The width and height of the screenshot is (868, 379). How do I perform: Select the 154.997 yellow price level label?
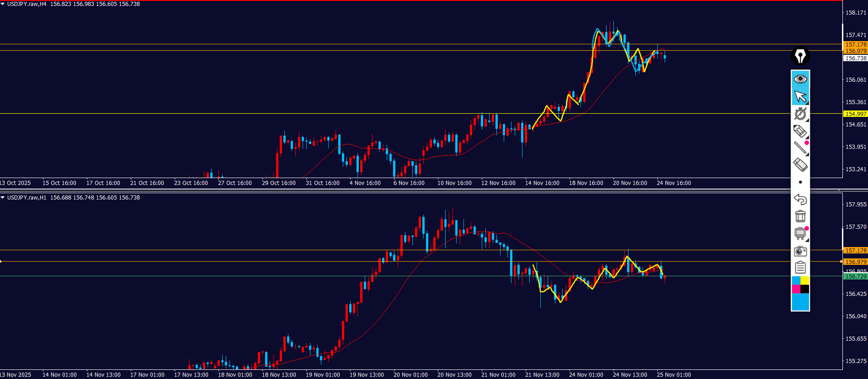pos(855,114)
